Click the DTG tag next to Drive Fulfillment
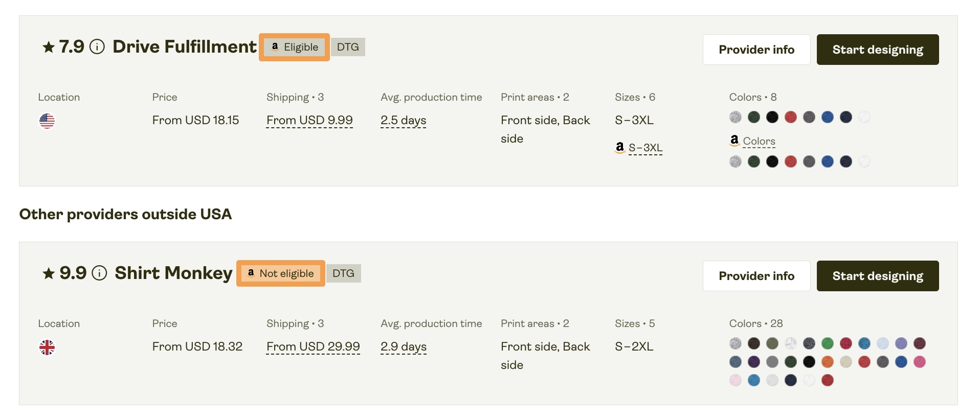Image resolution: width=980 pixels, height=419 pixels. 348,46
